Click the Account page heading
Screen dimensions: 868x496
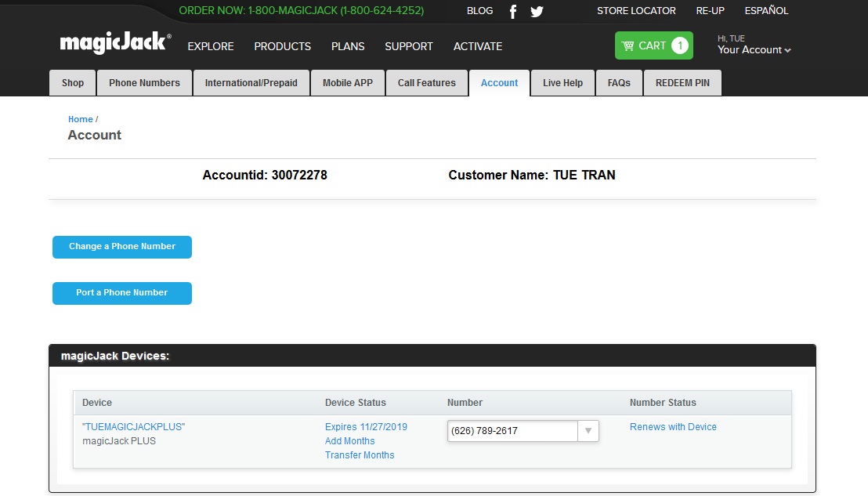tap(95, 135)
